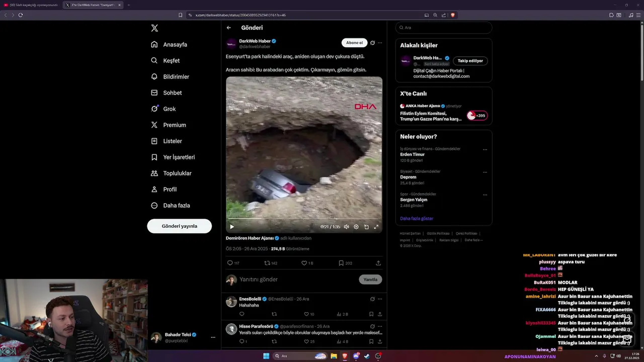Open Discord from the taskbar
Screen dimensions: 644x362
pos(356,356)
